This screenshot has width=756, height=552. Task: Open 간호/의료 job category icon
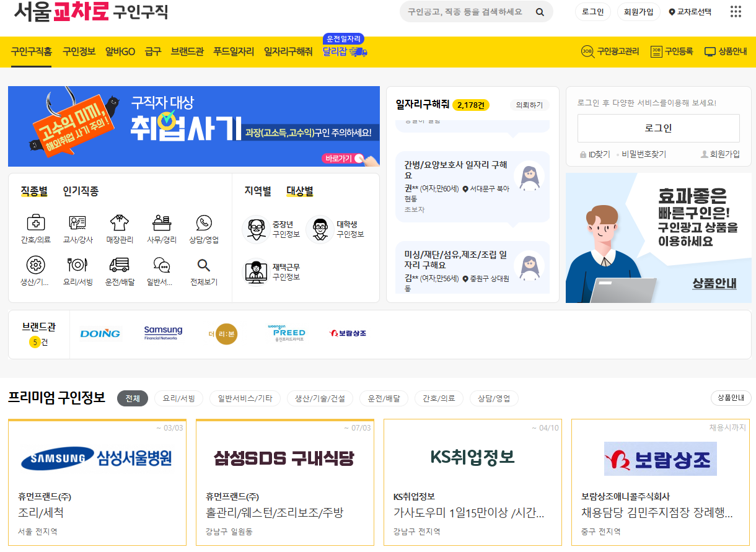[x=36, y=222]
